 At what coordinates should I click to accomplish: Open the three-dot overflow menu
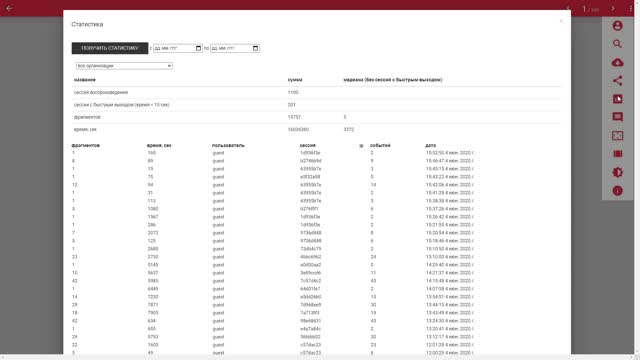[631, 9]
